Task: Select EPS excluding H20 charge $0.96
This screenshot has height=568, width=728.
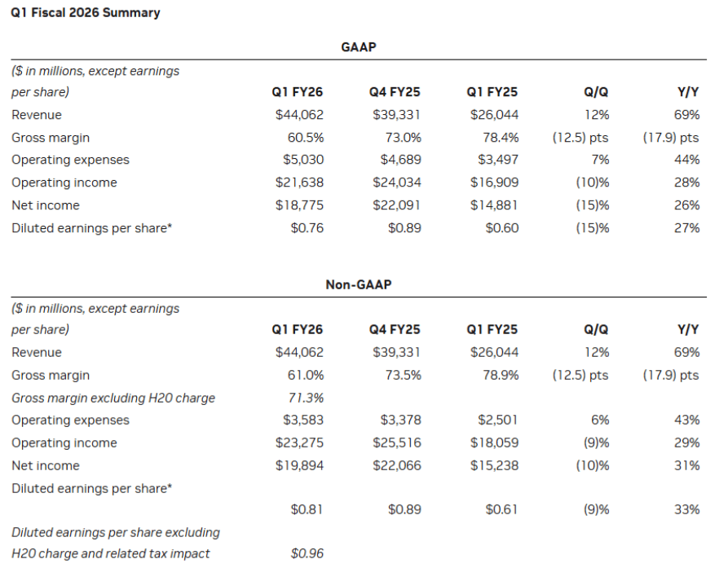Action: 307,553
